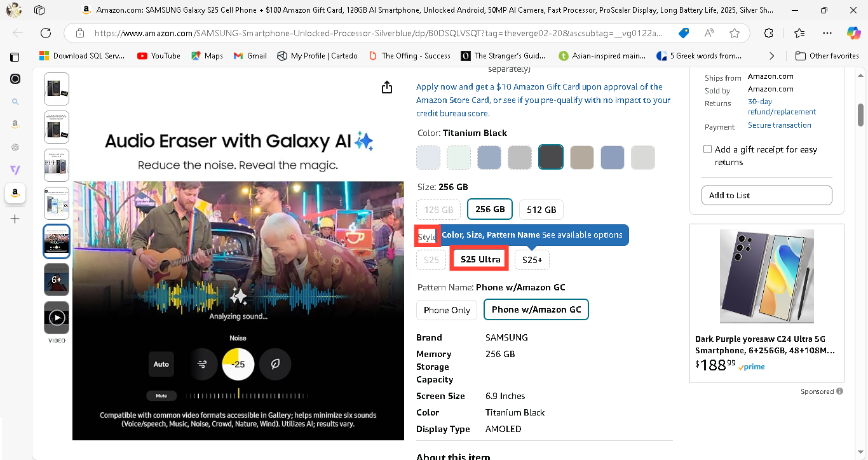The image size is (868, 460).
Task: Open the YouTube bookmark
Action: click(x=159, y=56)
